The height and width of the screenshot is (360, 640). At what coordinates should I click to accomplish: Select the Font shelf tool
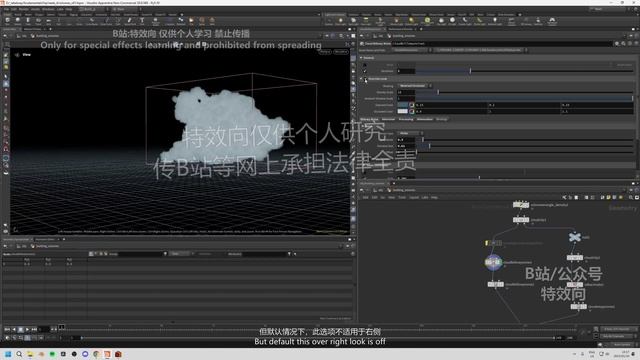142,20
